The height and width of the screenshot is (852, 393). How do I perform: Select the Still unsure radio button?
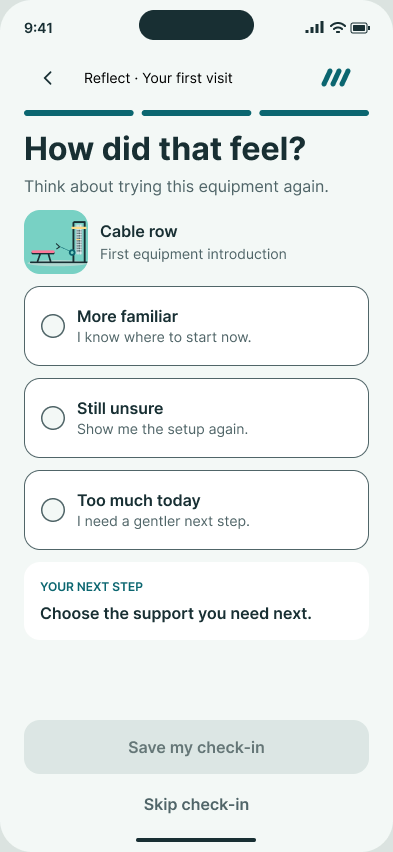point(53,418)
